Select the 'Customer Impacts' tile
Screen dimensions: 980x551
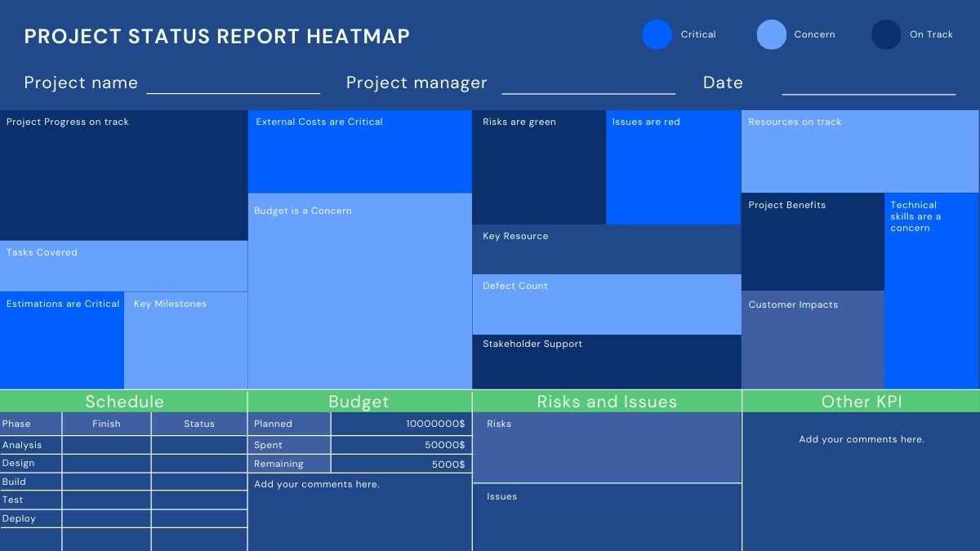tap(813, 340)
